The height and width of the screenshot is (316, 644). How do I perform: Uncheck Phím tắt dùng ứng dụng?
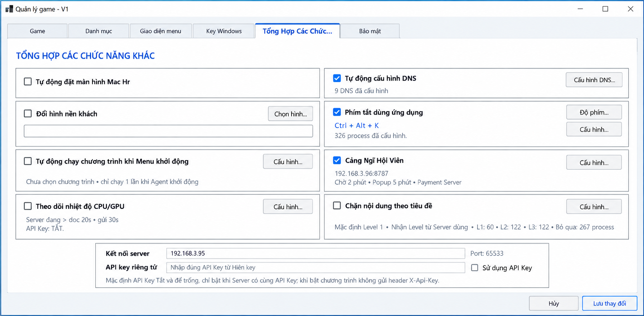click(337, 112)
